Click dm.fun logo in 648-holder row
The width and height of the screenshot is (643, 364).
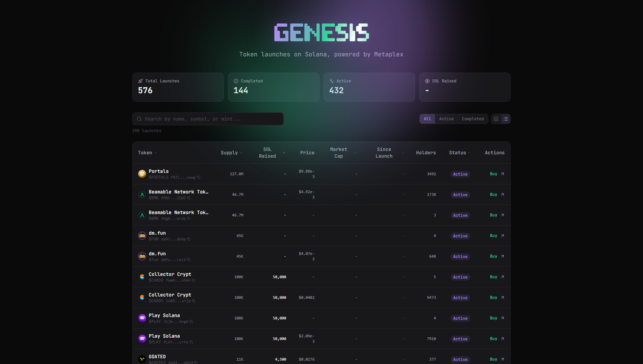pos(142,256)
